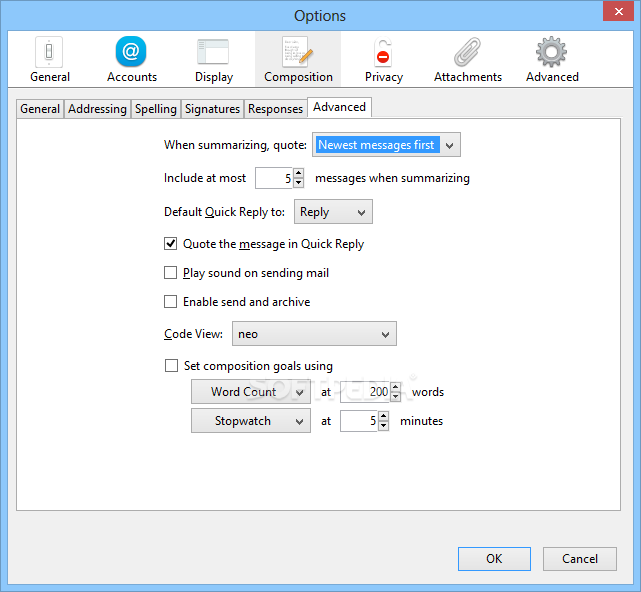Switch to the General sub-tab

[x=40, y=109]
